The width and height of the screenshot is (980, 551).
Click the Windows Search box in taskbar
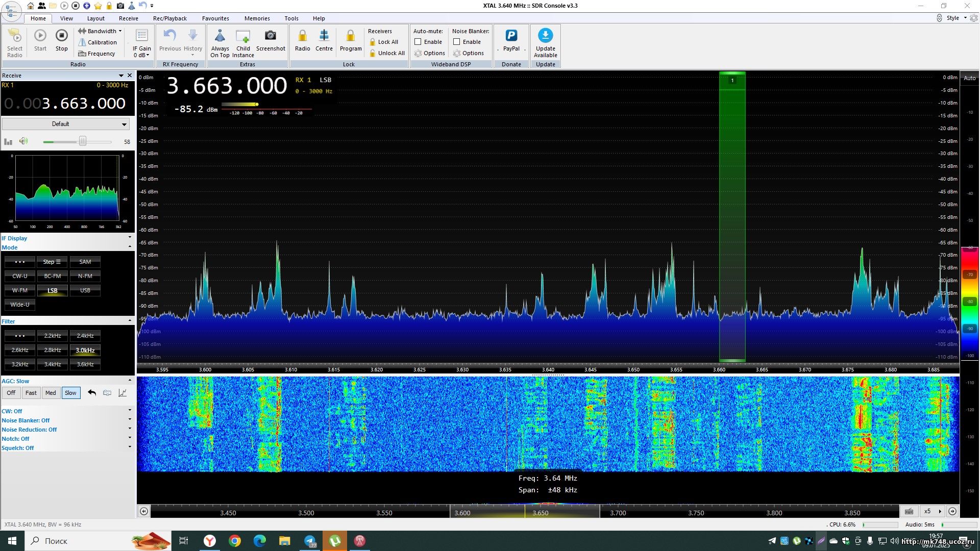[77, 541]
